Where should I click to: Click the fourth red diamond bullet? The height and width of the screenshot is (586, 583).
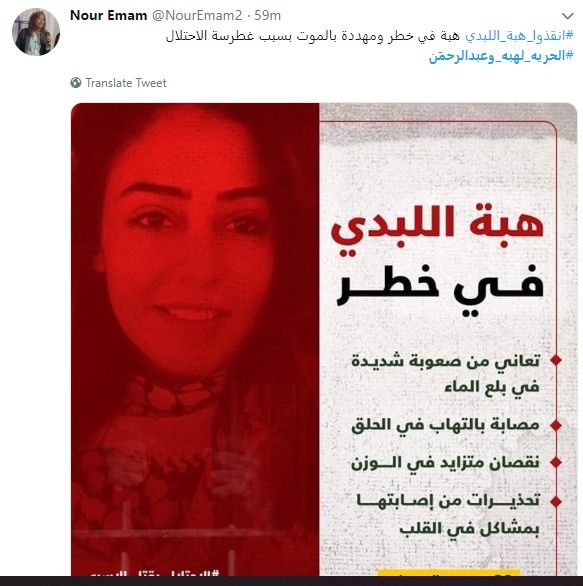(x=556, y=502)
